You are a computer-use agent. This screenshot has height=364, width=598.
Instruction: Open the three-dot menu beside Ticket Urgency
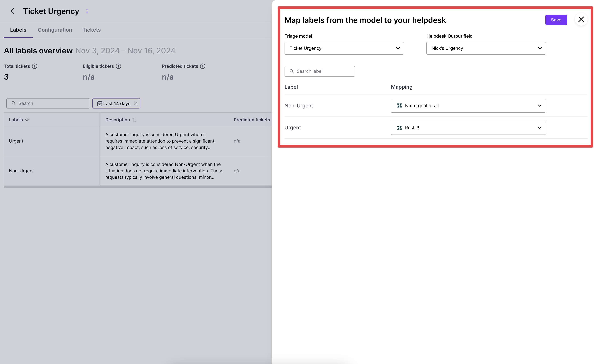87,11
